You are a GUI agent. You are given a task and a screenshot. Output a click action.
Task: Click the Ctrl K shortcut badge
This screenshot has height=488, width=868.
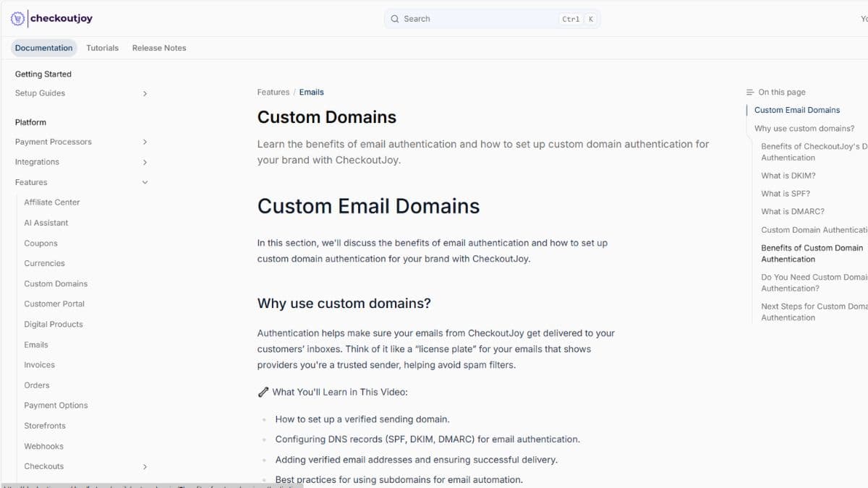pyautogui.click(x=578, y=20)
